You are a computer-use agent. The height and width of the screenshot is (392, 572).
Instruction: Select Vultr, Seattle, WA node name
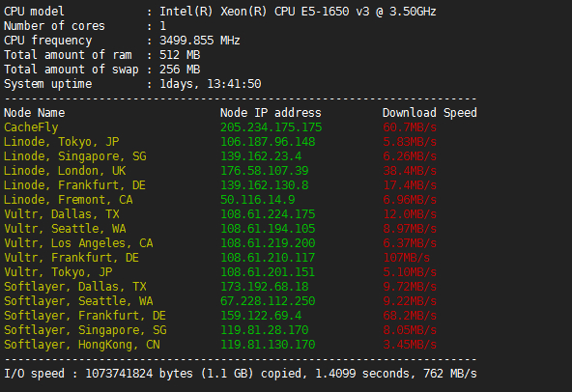click(x=65, y=229)
